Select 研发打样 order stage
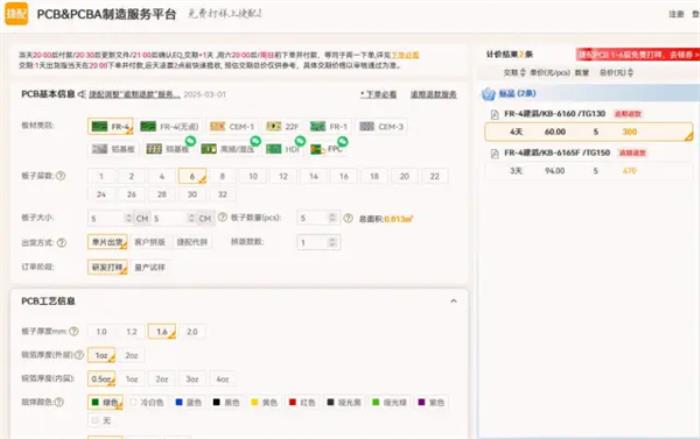 point(108,267)
